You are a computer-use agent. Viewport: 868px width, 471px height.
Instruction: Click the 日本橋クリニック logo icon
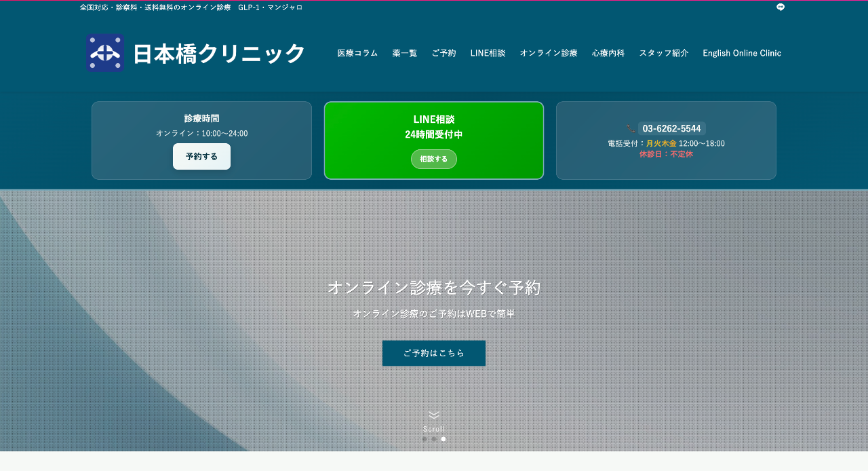(x=105, y=52)
